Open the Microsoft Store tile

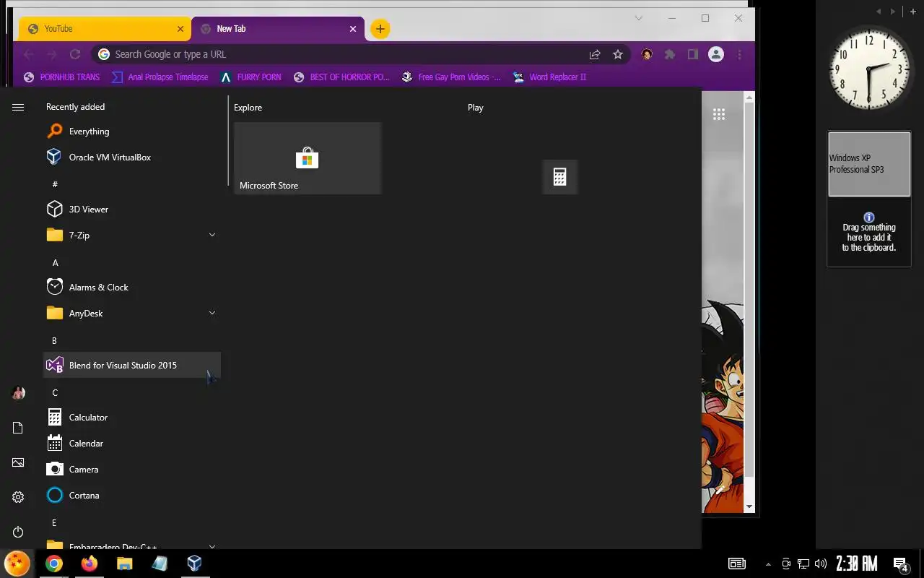308,158
